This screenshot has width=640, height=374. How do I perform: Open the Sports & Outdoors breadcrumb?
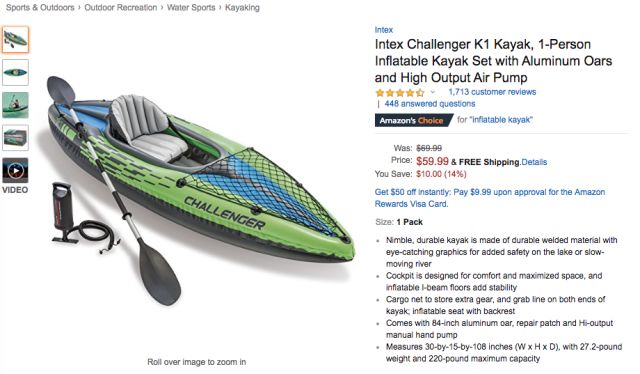40,7
